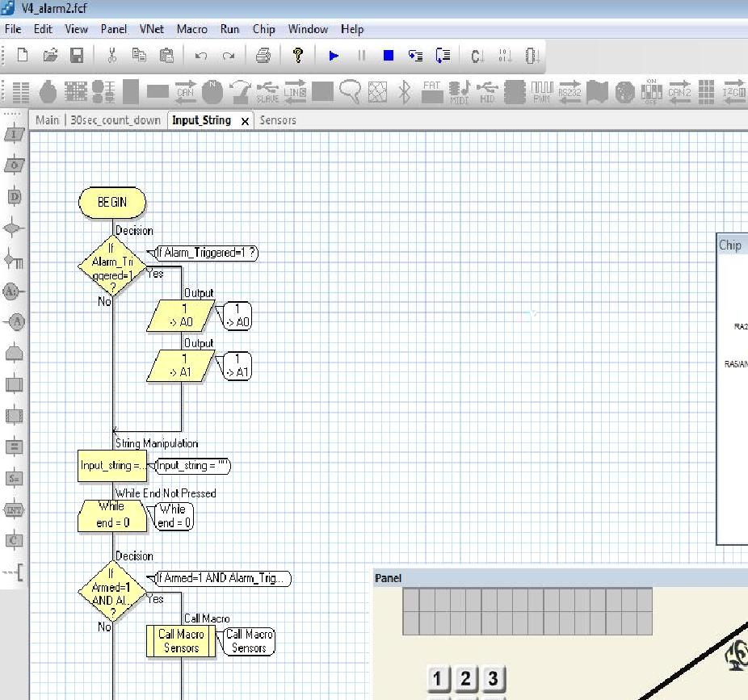Select the Input icon in side toolbox

(14, 135)
